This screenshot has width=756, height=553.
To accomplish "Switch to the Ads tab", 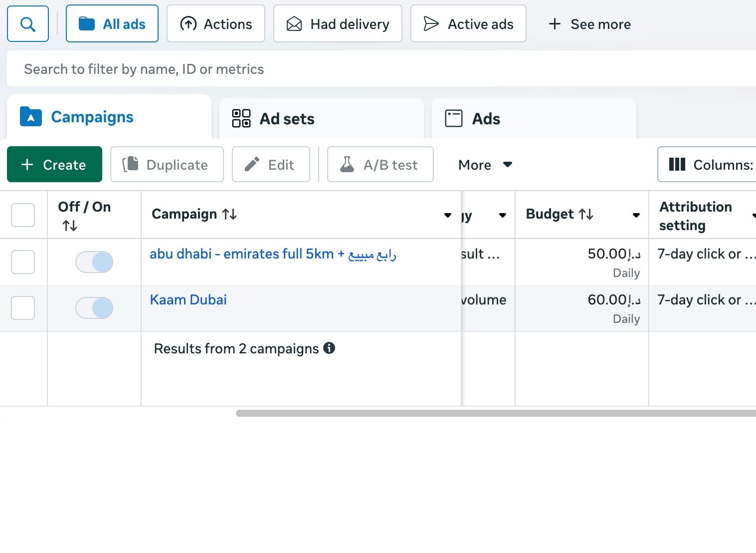I will pyautogui.click(x=473, y=119).
